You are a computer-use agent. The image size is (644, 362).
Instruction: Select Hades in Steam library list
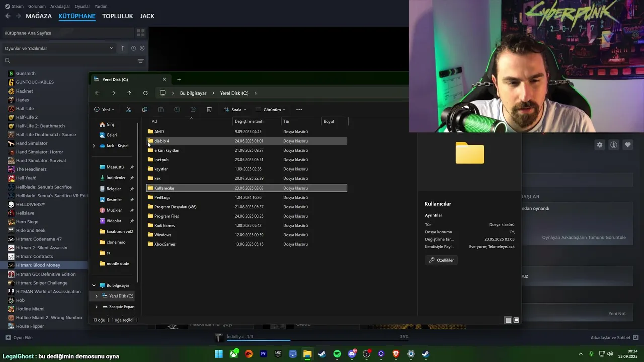click(22, 100)
